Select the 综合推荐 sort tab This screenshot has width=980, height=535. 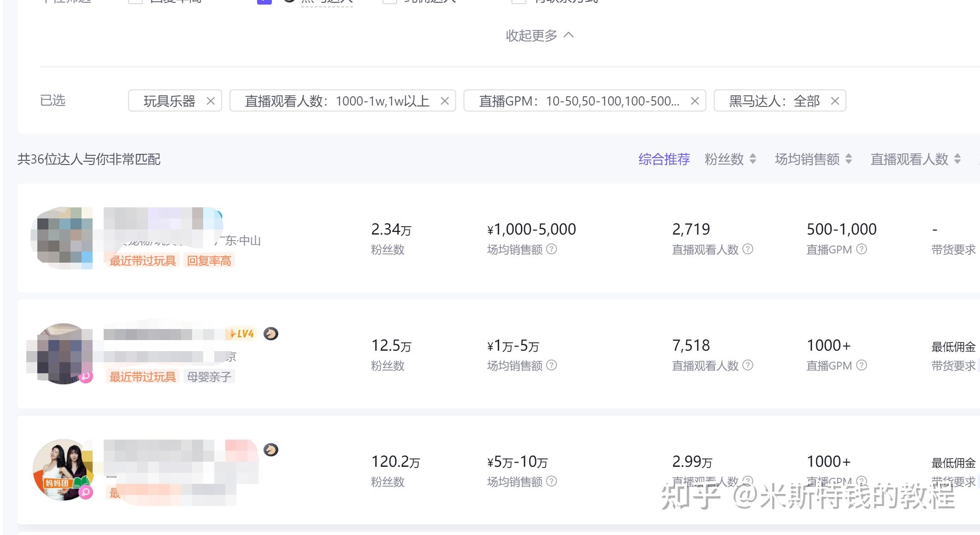(x=664, y=159)
